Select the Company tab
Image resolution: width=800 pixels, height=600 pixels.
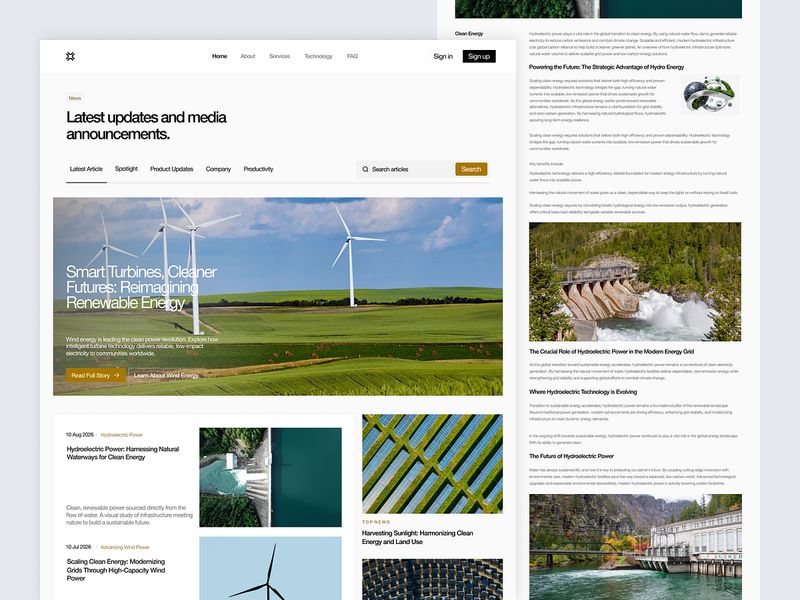click(x=218, y=169)
